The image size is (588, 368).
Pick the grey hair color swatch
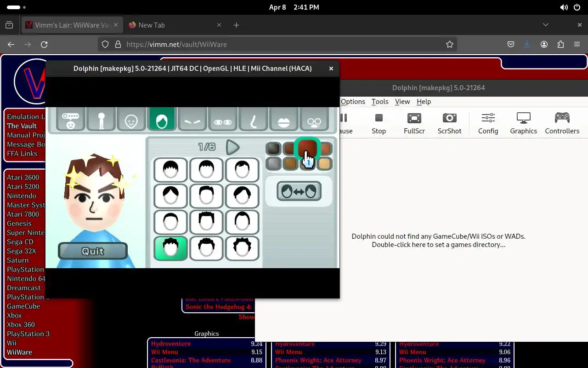point(273,163)
